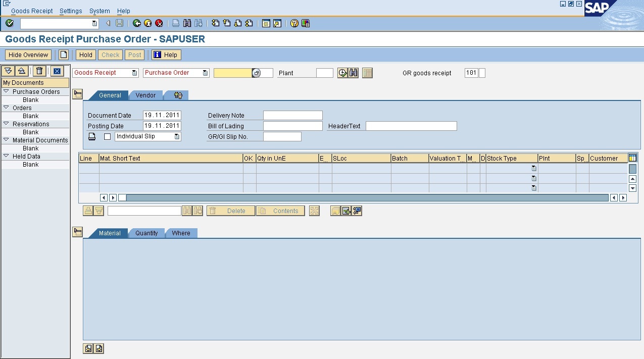Click the Execute clock icon next to Plant
The height and width of the screenshot is (359, 644).
(x=343, y=73)
